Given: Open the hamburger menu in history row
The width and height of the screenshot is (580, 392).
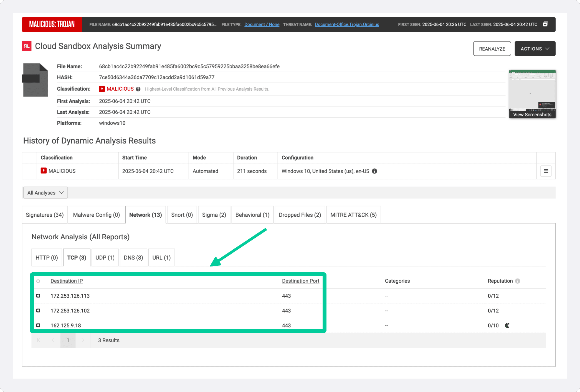Looking at the screenshot, I should [546, 171].
